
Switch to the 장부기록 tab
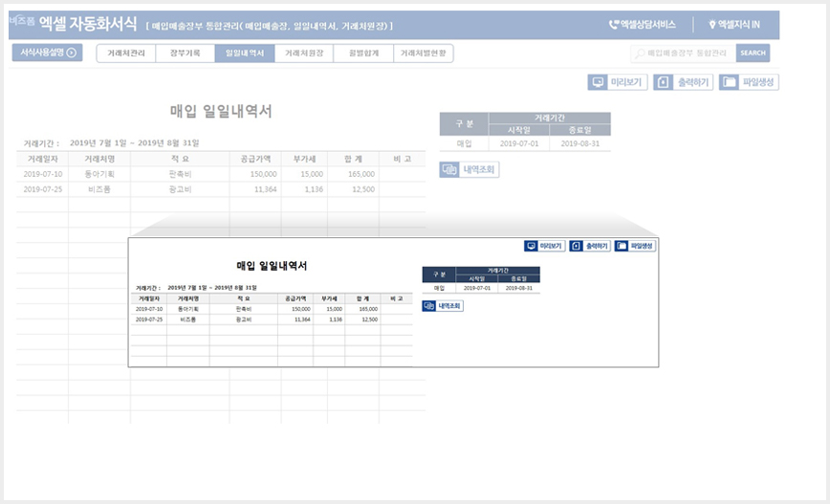tap(186, 53)
